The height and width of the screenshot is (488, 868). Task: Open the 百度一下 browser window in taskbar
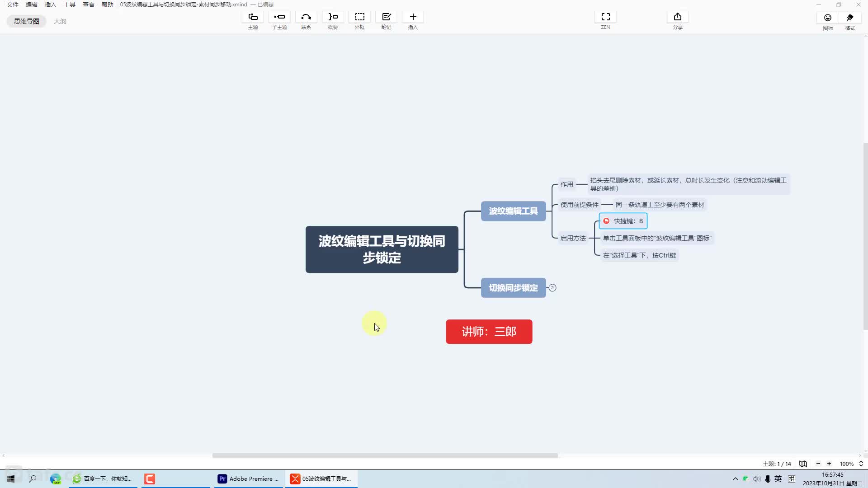[x=103, y=479]
